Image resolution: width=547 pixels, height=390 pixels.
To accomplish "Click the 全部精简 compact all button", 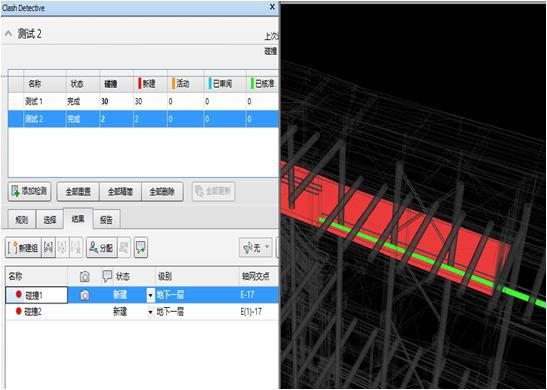I will [120, 192].
